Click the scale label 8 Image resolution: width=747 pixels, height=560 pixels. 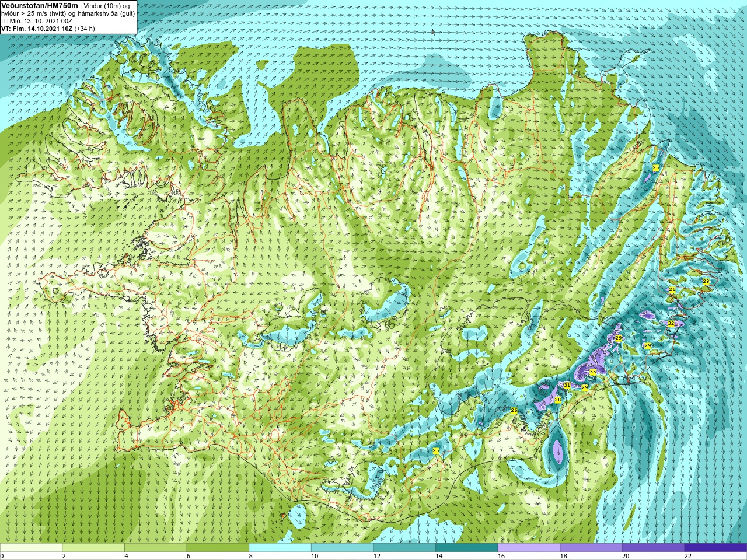pyautogui.click(x=251, y=556)
